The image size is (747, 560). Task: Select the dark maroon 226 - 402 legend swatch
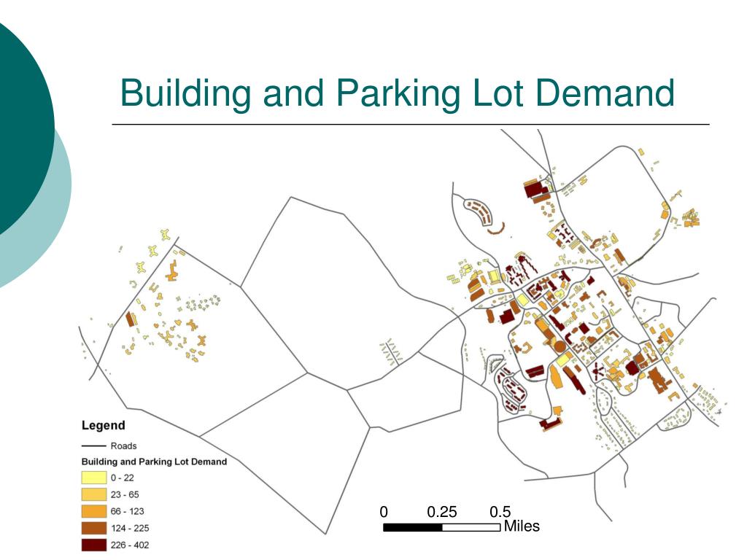click(x=94, y=545)
